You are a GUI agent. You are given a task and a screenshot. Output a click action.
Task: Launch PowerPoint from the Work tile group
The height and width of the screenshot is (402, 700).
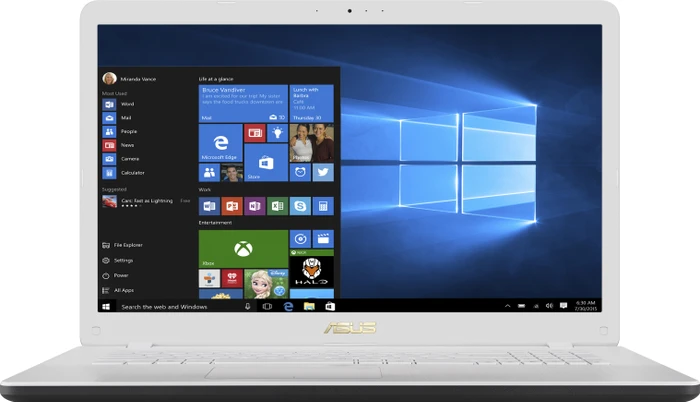pyautogui.click(x=232, y=206)
